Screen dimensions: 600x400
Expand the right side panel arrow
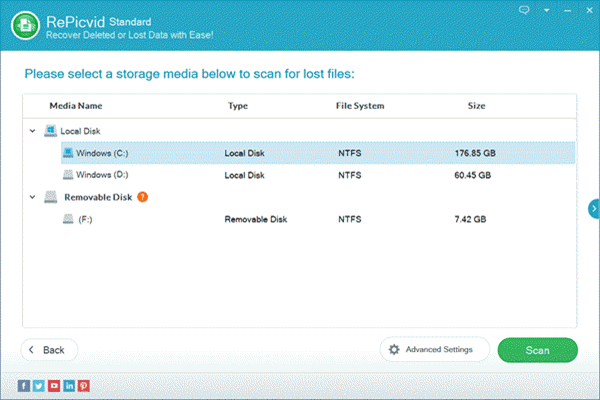(x=594, y=207)
